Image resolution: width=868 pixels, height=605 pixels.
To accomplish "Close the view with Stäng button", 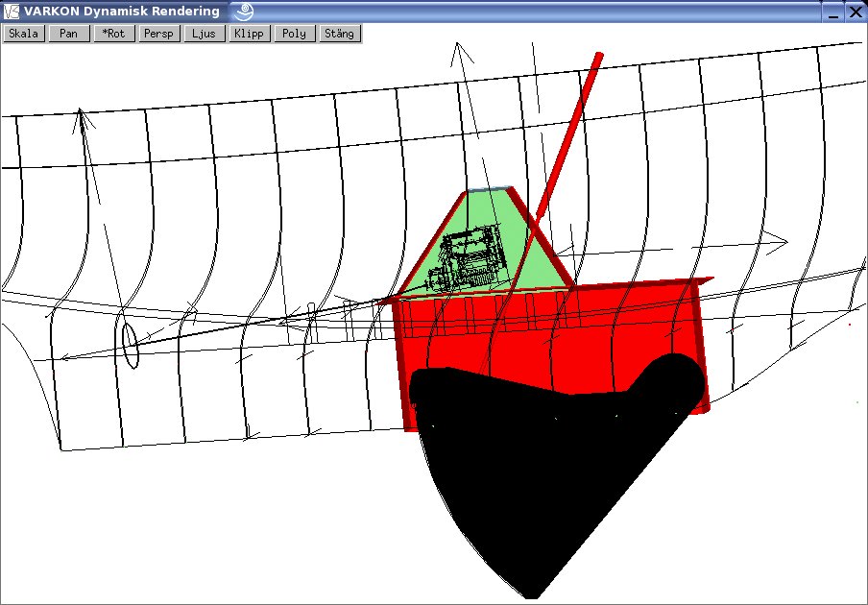I will [x=339, y=34].
